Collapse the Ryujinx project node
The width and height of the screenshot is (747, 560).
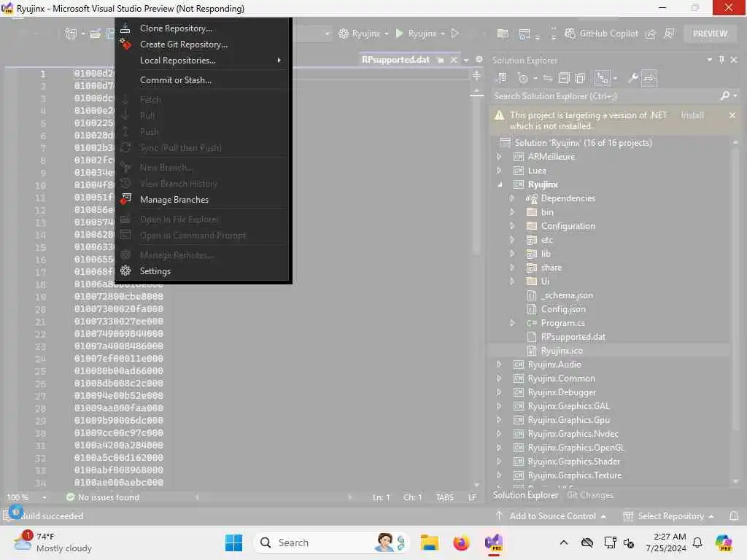(x=499, y=184)
